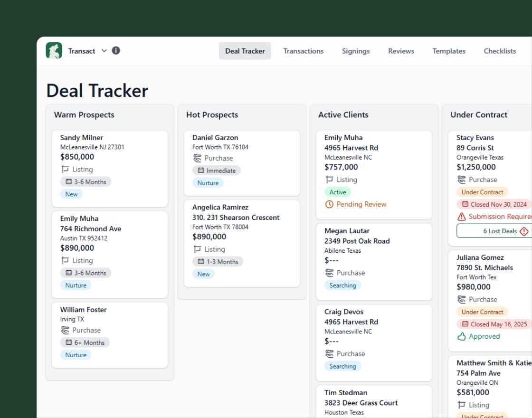
Task: Click the Under Contract column header
Action: (478, 114)
